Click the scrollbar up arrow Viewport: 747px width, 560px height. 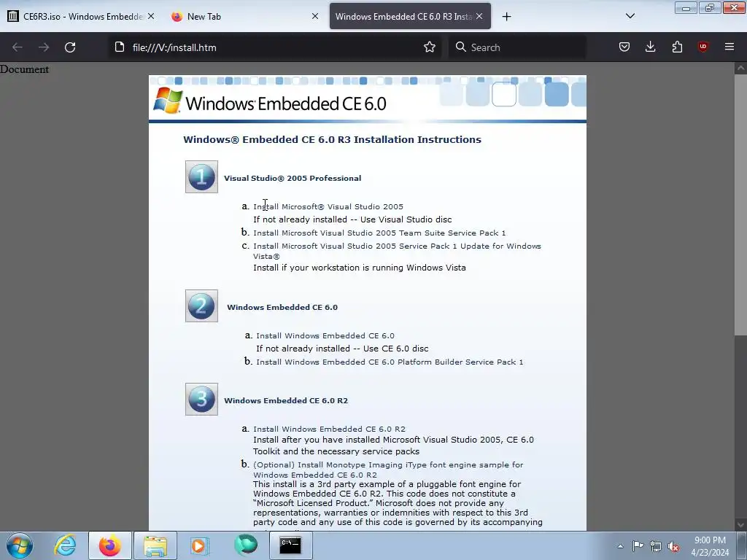tap(740, 68)
